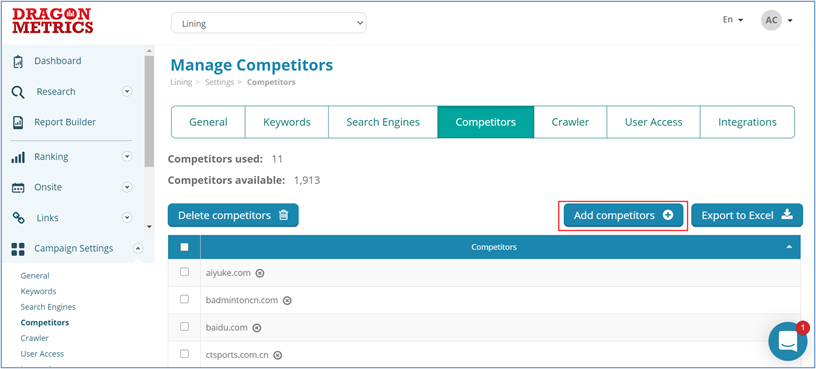
Task: Remove badmintoncn.com using its x icon
Action: [287, 301]
